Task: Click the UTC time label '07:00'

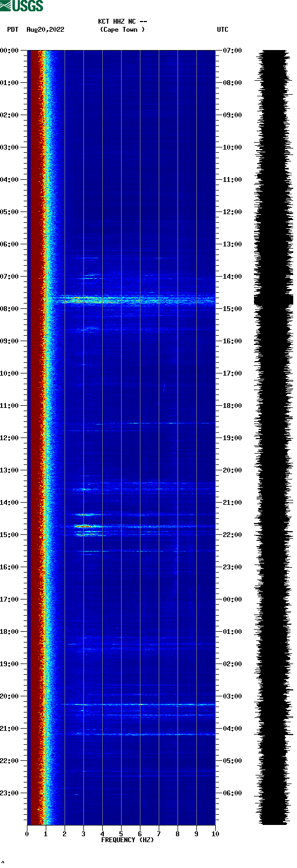Action: pos(232,51)
